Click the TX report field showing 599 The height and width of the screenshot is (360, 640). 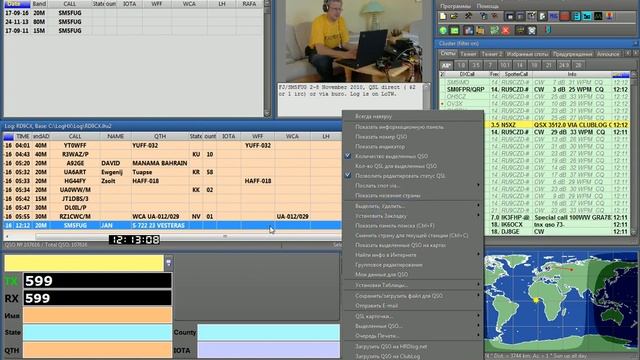[97, 281]
